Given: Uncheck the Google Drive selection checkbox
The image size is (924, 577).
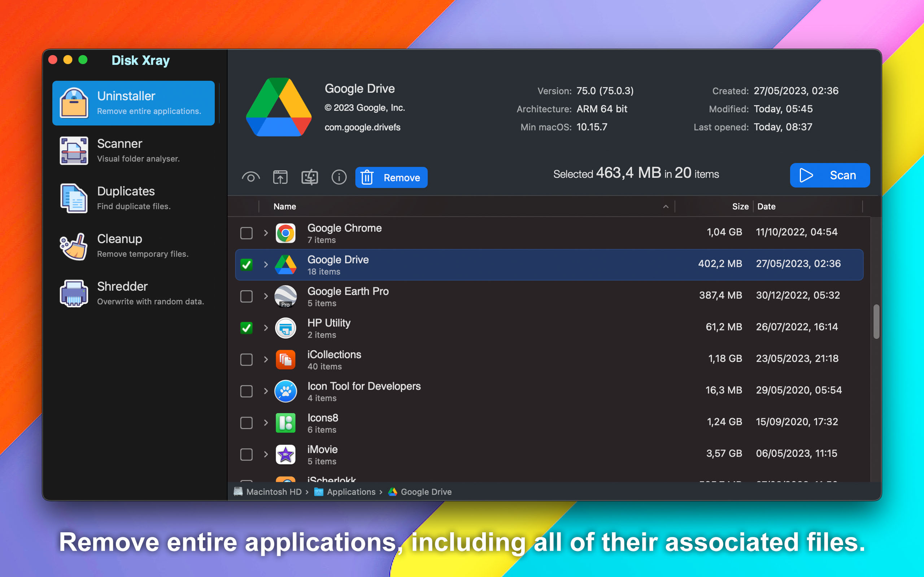Looking at the screenshot, I should pyautogui.click(x=246, y=264).
